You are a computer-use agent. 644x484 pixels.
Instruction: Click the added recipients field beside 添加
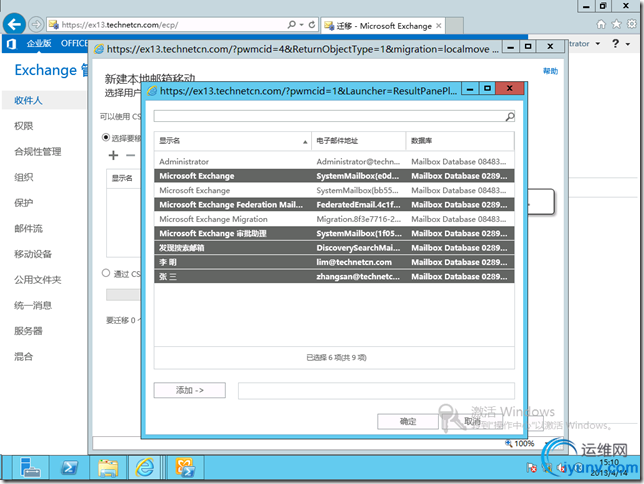[376, 391]
